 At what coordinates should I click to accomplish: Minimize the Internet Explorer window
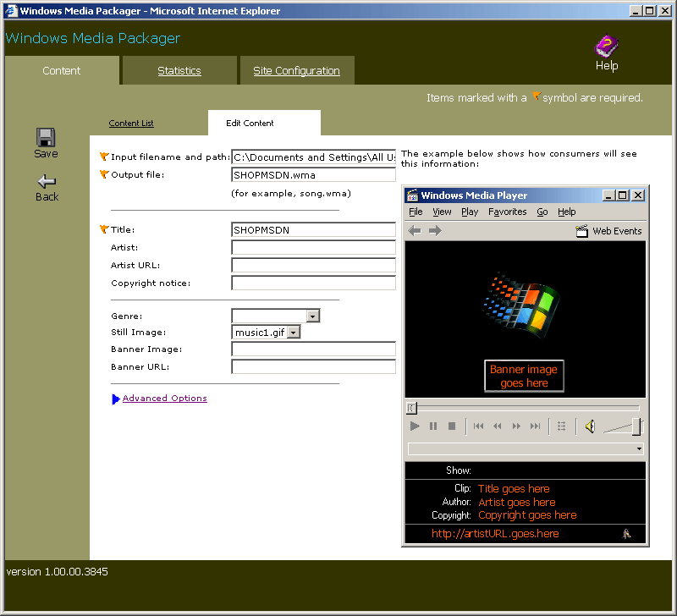pos(636,11)
